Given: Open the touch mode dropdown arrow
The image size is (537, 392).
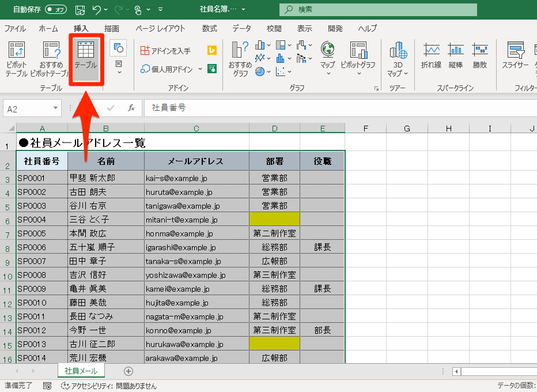Looking at the screenshot, I should 148,10.
